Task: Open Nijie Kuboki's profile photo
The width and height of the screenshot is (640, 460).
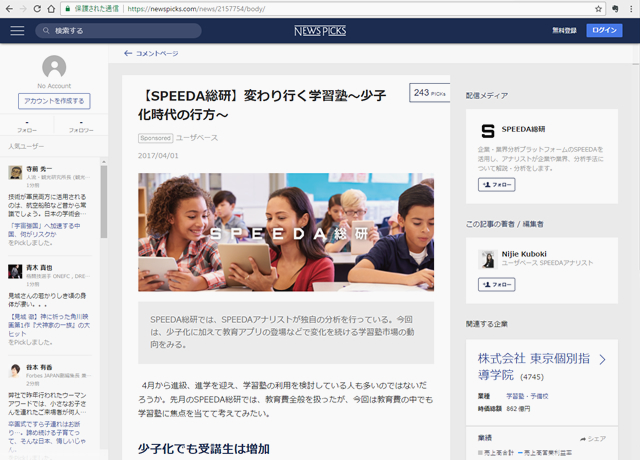Action: 488,259
